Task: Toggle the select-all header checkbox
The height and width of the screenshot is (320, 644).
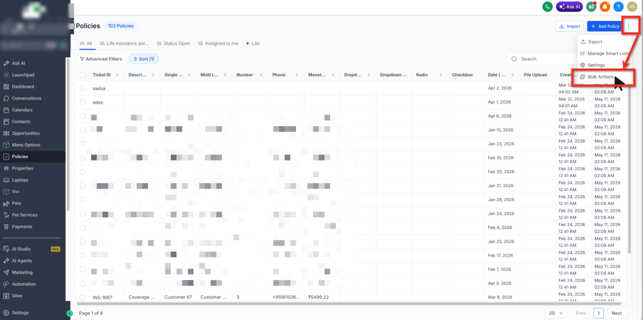Action: [82, 75]
